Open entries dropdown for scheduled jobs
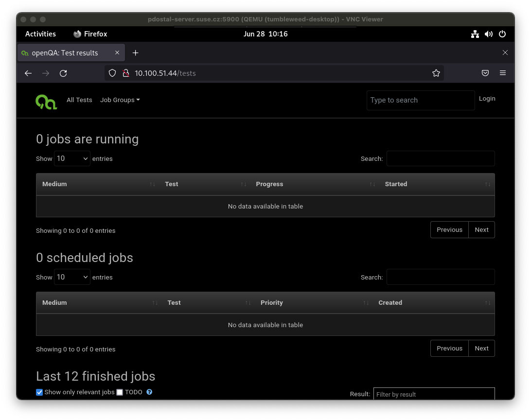 pos(72,277)
